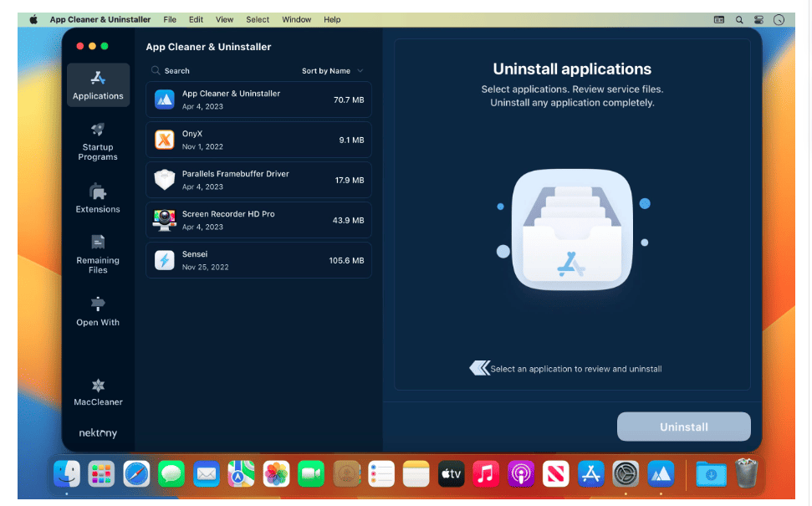Open Spotlight search in menu bar
Viewport: 812px width, 506px height.
pyautogui.click(x=739, y=20)
